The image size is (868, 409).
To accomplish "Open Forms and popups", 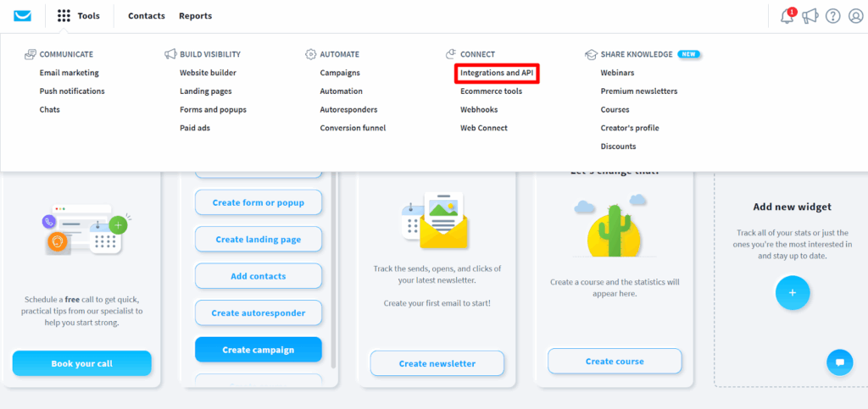I will tap(213, 109).
